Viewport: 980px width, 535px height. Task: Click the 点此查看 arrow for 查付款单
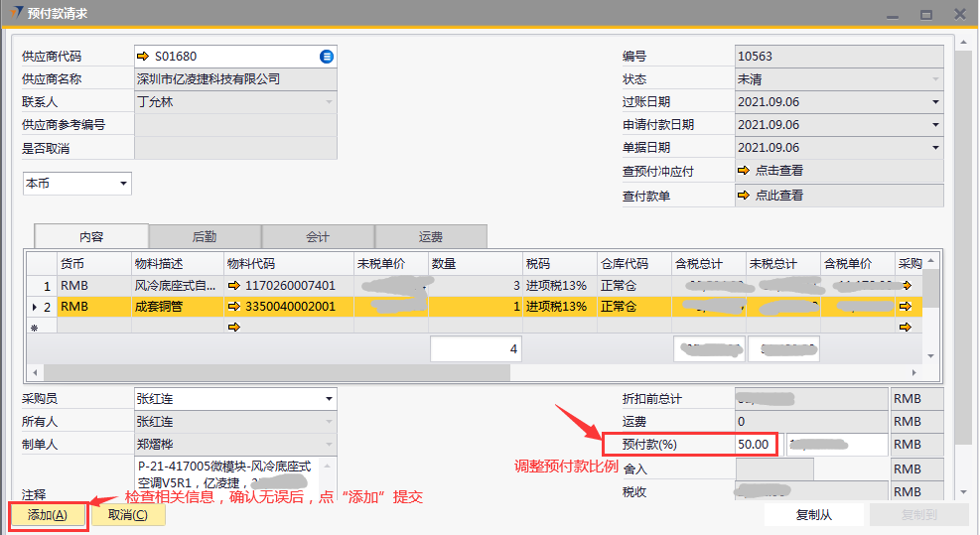pos(744,196)
